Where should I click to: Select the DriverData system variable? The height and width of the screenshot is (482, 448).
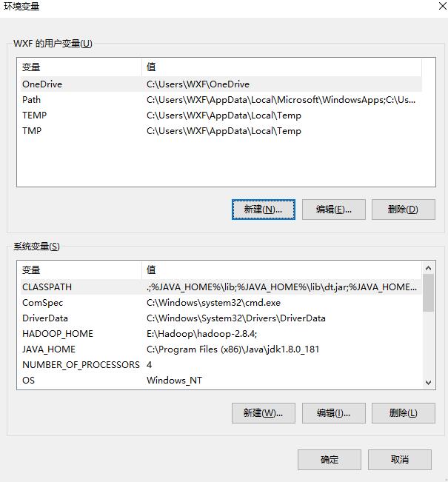[221, 318]
